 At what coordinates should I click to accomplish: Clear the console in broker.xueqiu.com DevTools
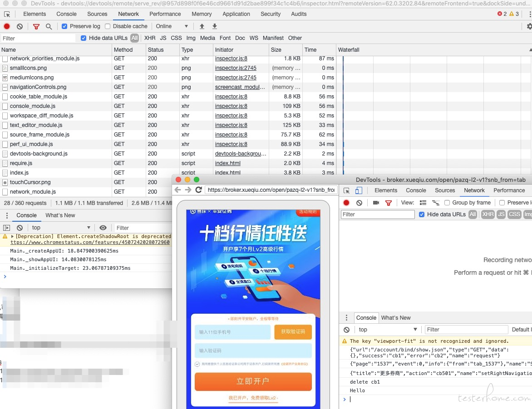pos(346,330)
